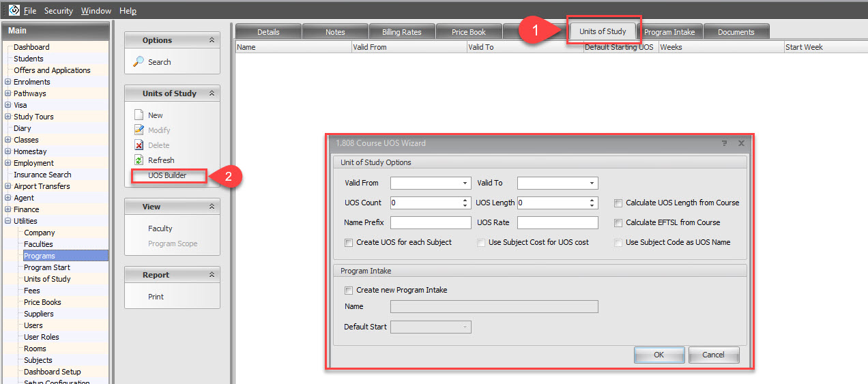The image size is (868, 384).
Task: Increase the UOS Count spinner value
Action: (x=465, y=200)
